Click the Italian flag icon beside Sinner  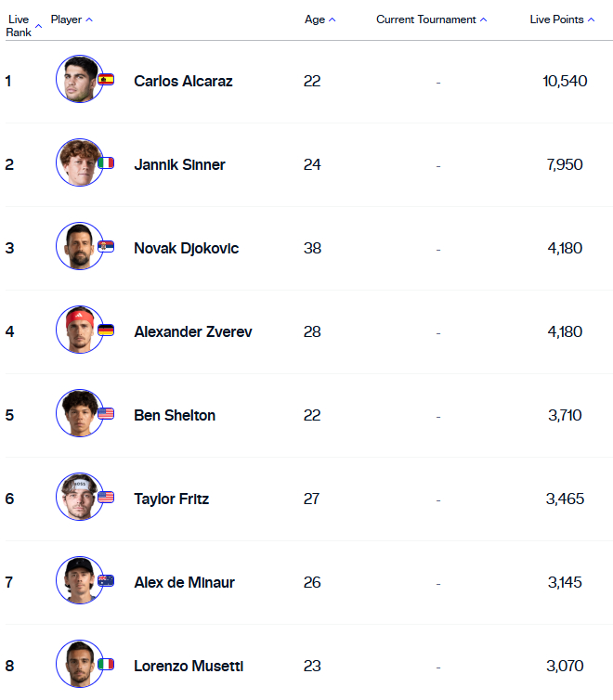point(106,163)
